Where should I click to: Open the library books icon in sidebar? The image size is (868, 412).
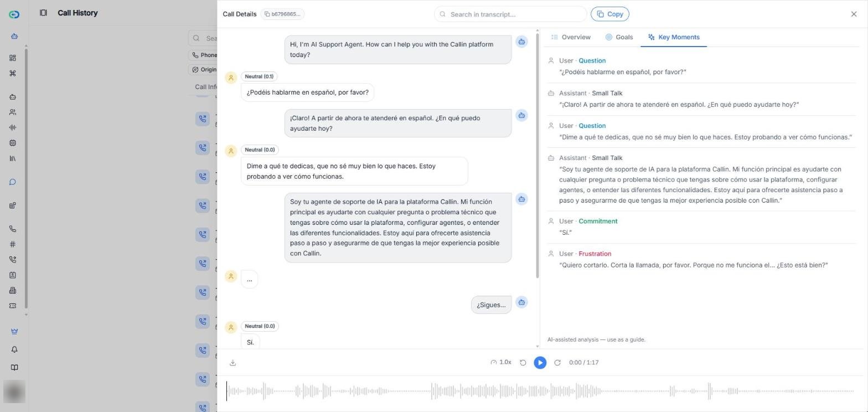coord(13,158)
